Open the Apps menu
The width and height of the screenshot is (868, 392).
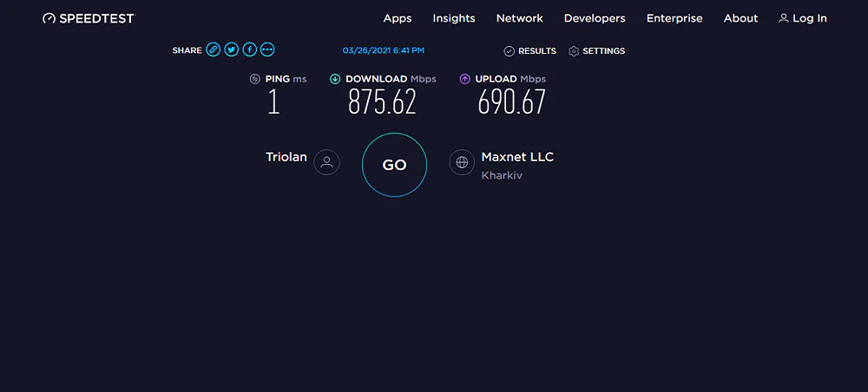(x=398, y=18)
